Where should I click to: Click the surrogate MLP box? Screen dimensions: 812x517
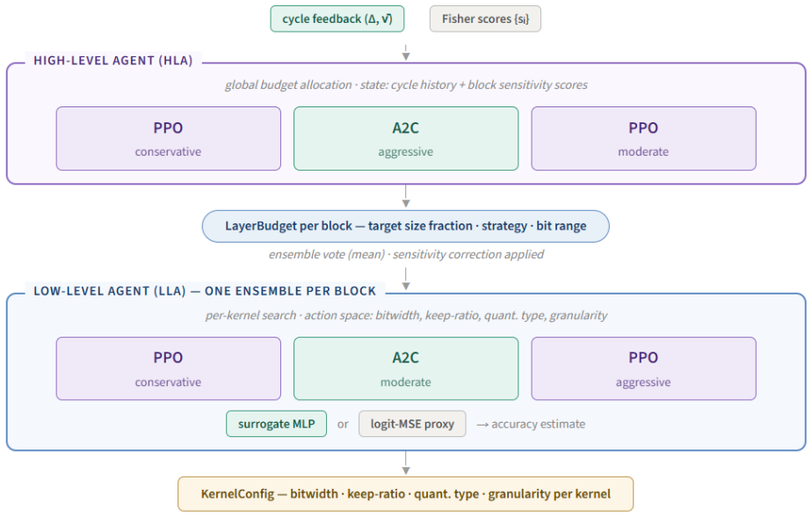[277, 425]
